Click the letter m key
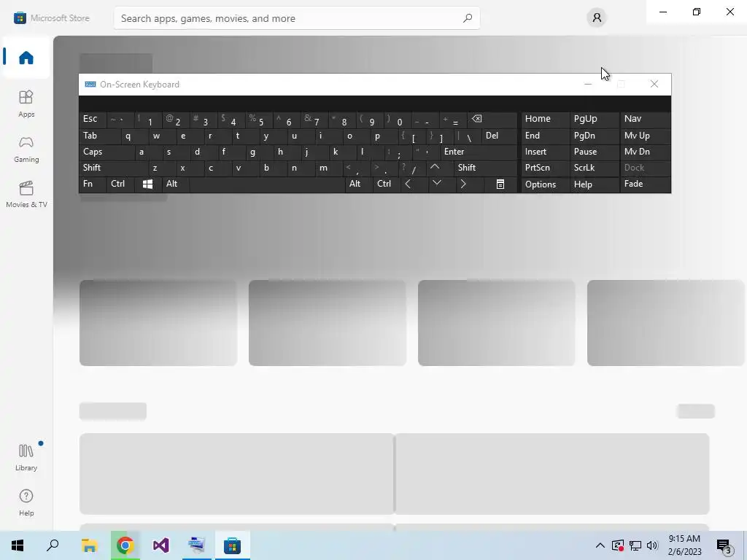The height and width of the screenshot is (560, 747). pos(328,168)
